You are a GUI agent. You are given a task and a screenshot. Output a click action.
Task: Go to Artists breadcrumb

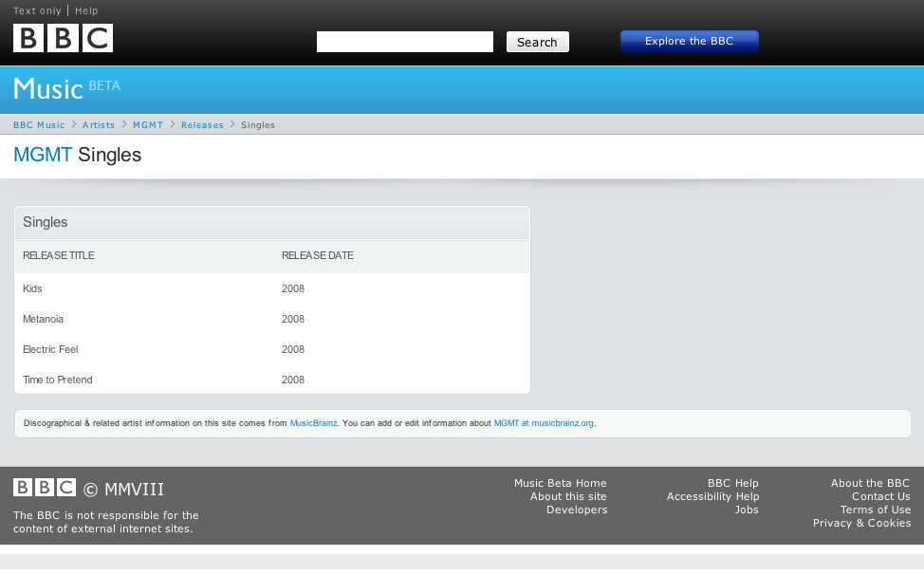click(x=99, y=125)
